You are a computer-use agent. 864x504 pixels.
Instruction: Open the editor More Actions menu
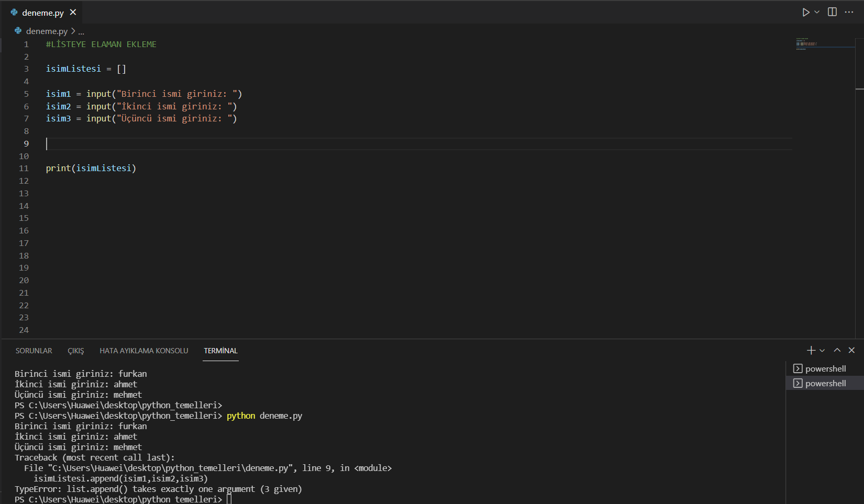(x=849, y=12)
